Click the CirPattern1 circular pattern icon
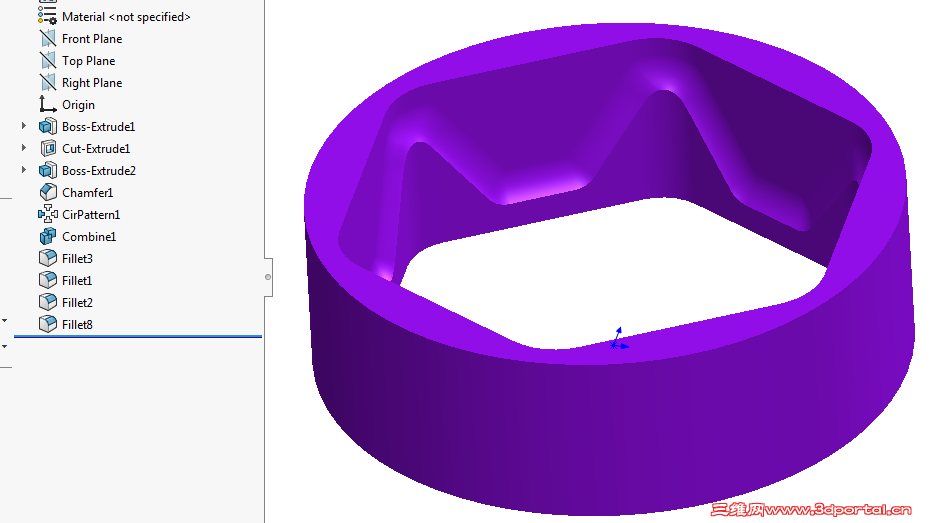Image resolution: width=931 pixels, height=523 pixels. (x=48, y=214)
